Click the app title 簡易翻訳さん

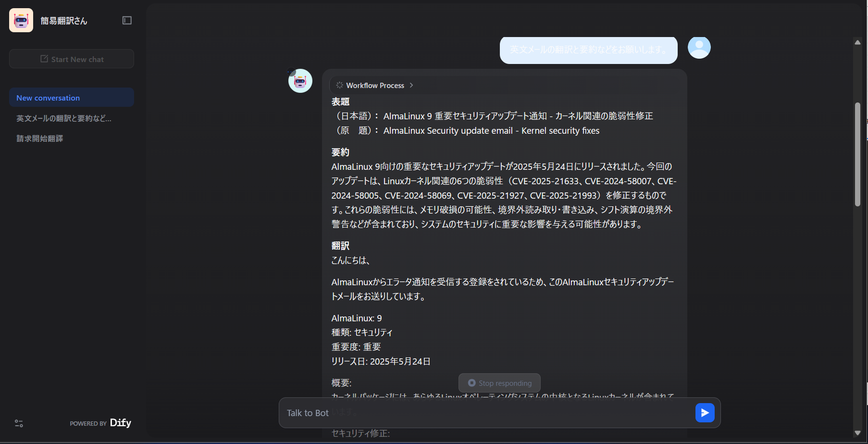(64, 21)
